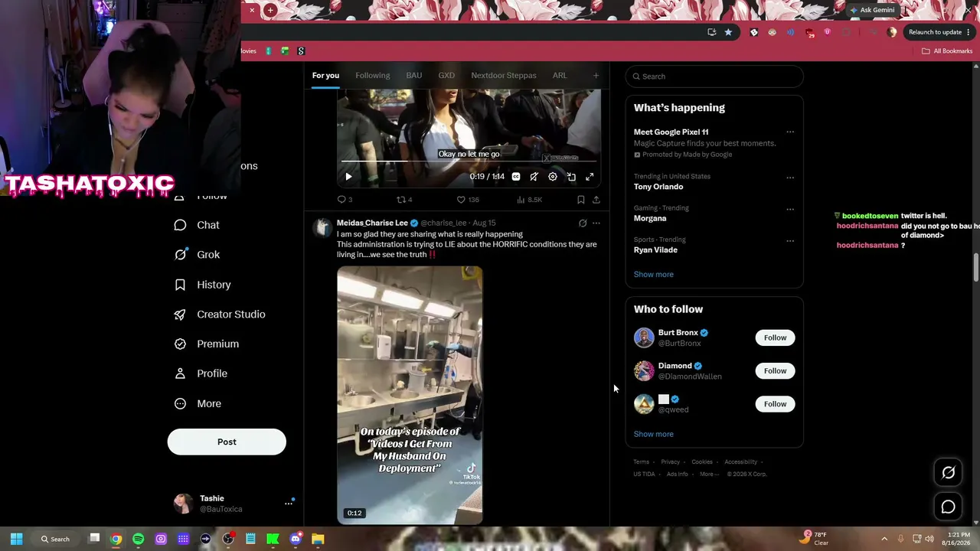Open more options for Google Pixel 11 ad
Screen dimensions: 980x551
[x=790, y=132]
